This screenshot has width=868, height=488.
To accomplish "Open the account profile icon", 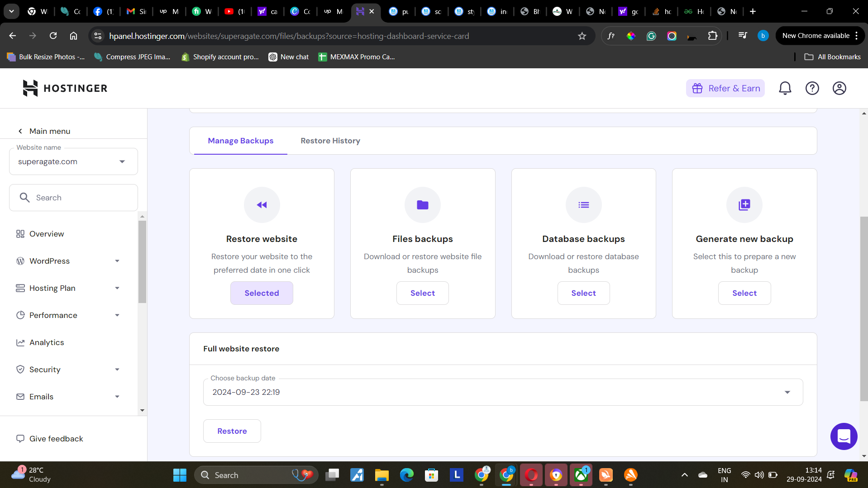I will coord(839,88).
